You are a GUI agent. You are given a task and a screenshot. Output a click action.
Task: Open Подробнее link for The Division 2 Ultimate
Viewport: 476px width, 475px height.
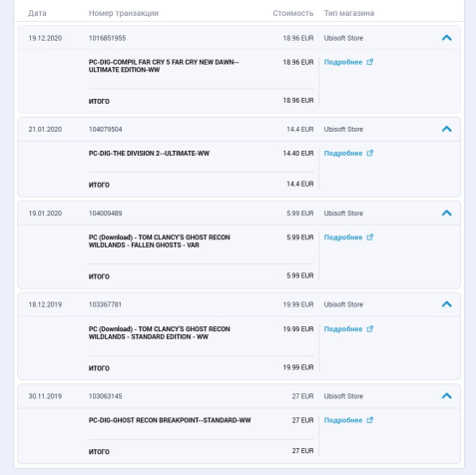[x=343, y=154]
